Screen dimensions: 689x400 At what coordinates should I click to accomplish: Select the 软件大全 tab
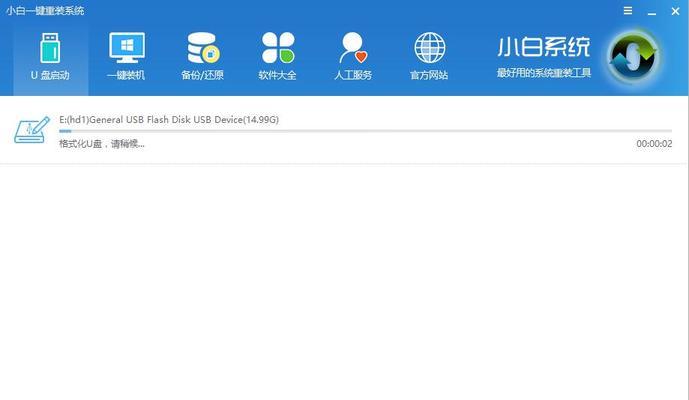tap(277, 57)
